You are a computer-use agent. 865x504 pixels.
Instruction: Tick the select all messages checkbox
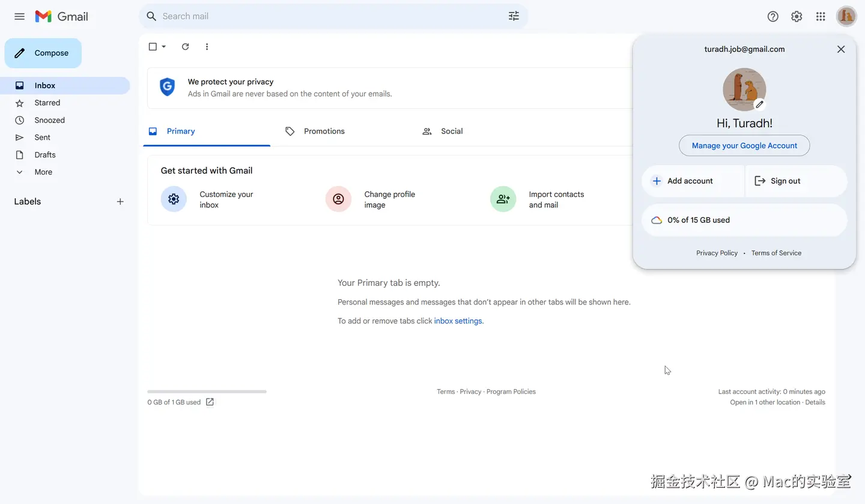(153, 47)
